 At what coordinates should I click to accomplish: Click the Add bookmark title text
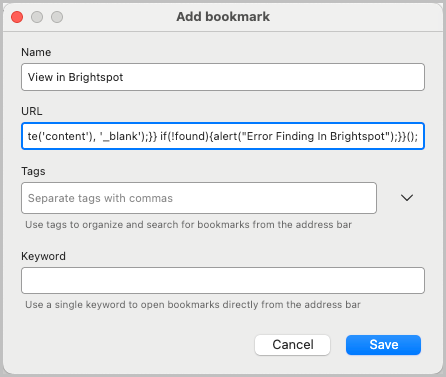[223, 17]
